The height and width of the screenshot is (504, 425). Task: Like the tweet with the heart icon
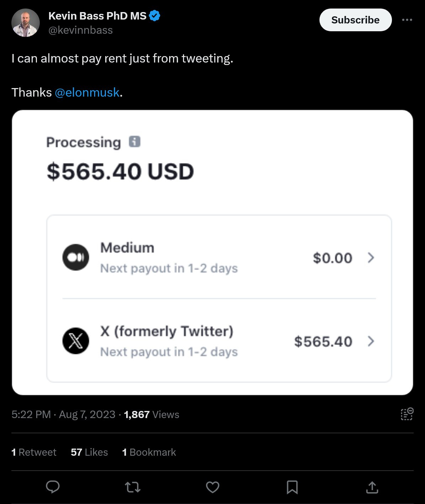(x=212, y=487)
